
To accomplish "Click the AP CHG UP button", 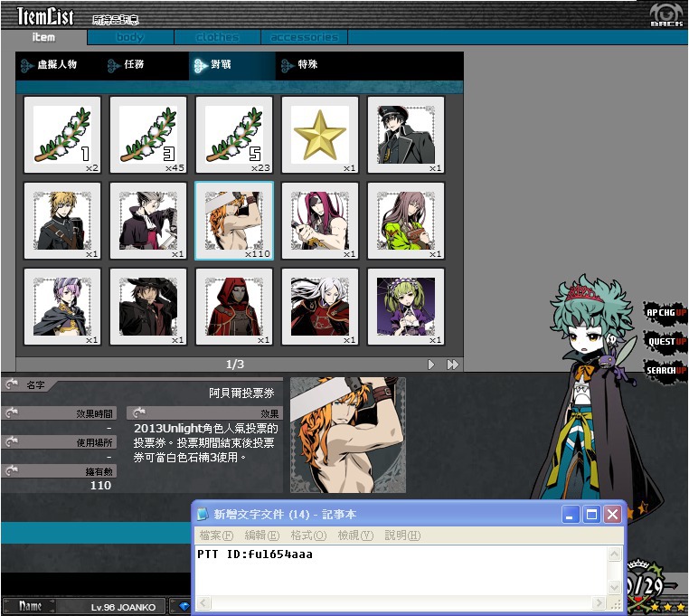I will [665, 313].
